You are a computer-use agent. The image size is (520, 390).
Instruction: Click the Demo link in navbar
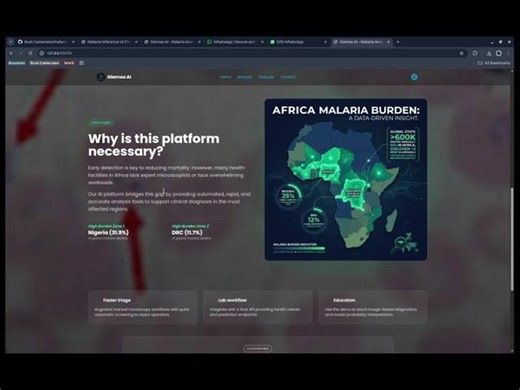(225, 77)
